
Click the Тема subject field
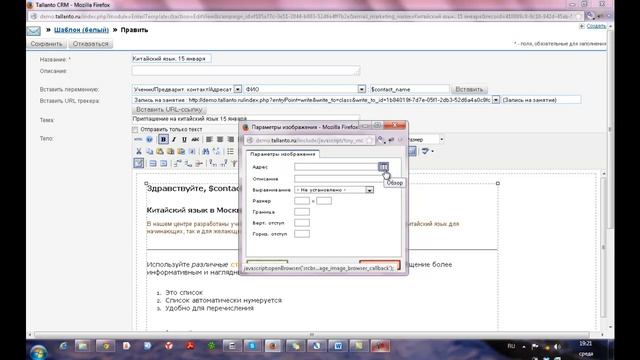point(246,119)
